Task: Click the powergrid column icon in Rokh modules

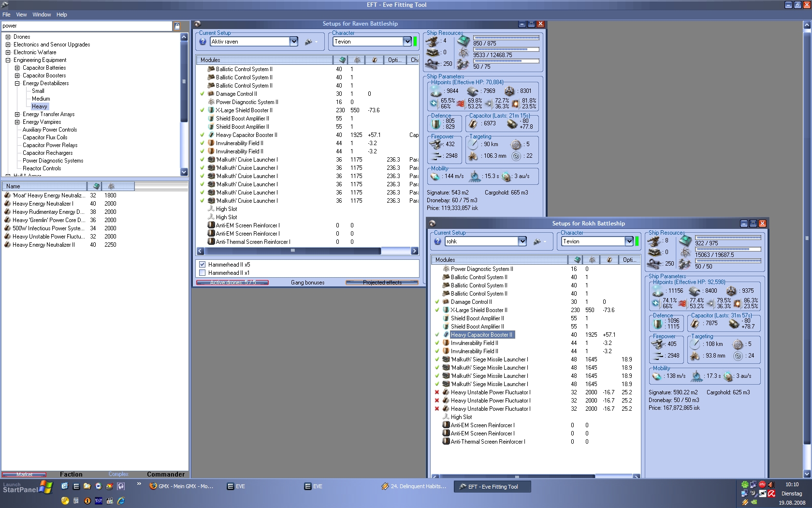Action: [x=592, y=260]
